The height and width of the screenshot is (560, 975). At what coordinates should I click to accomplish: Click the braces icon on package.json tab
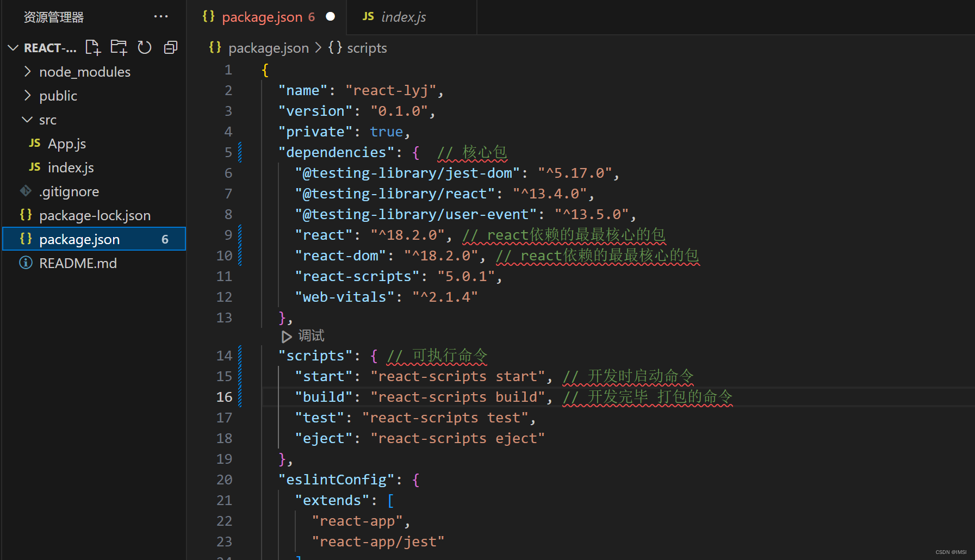[x=208, y=16]
